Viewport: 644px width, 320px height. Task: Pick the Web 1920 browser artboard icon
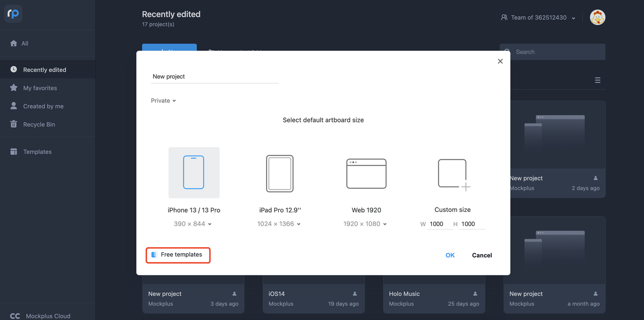coord(366,173)
